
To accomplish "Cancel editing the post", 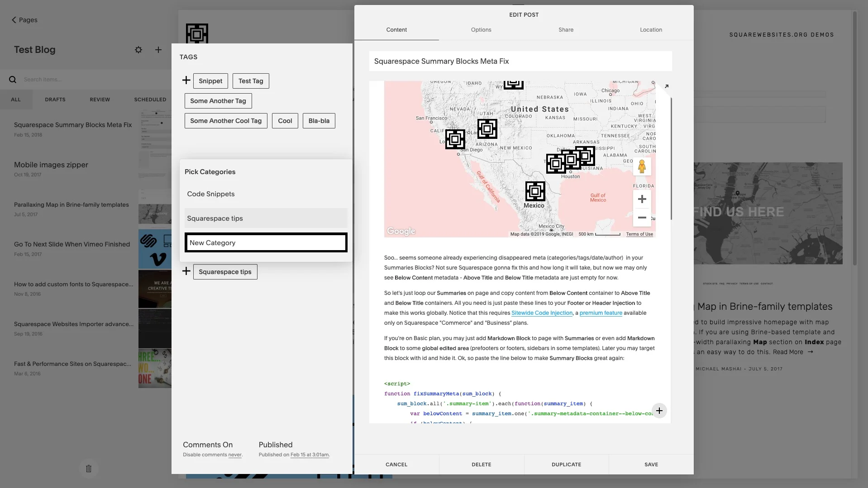I will click(396, 464).
